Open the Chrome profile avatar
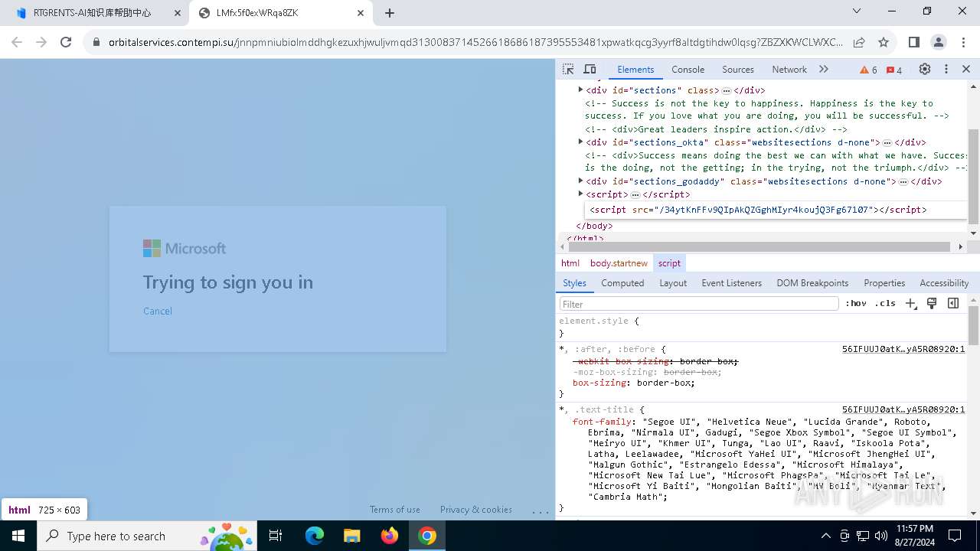The width and height of the screenshot is (980, 551). (x=939, y=42)
